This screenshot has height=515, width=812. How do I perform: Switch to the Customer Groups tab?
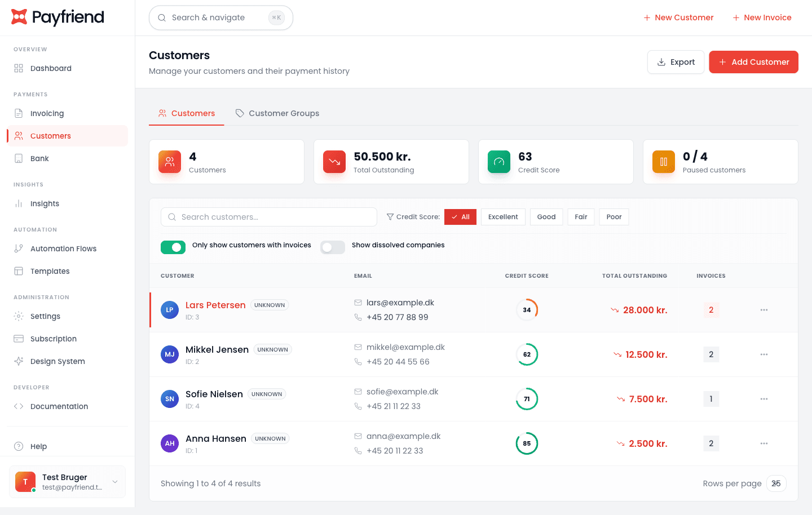pos(277,113)
